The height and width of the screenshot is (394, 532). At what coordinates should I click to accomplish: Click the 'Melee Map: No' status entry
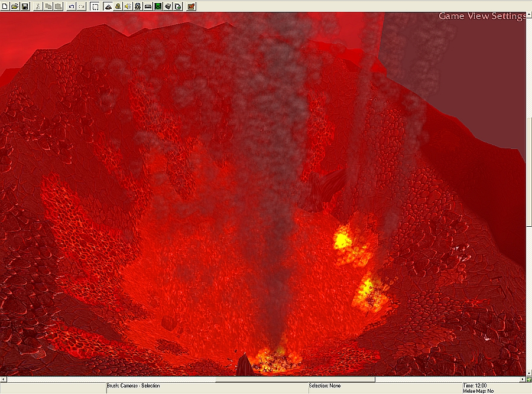(478, 391)
